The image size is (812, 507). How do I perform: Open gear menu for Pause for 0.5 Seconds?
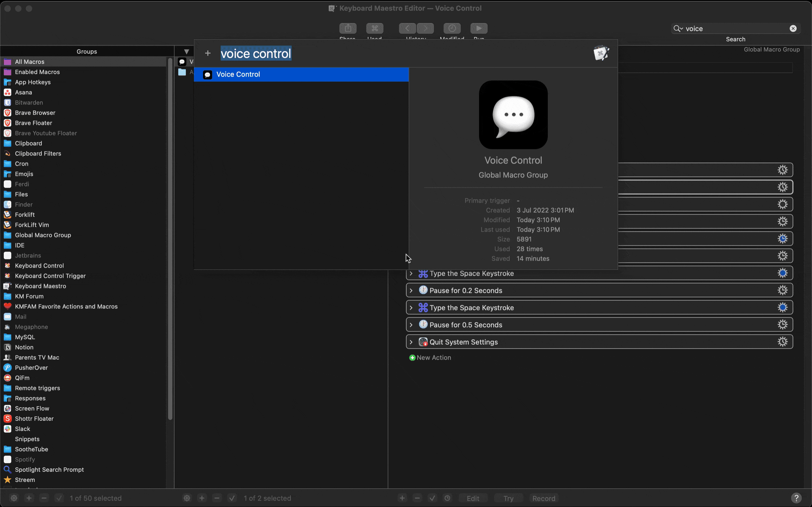coord(783,325)
